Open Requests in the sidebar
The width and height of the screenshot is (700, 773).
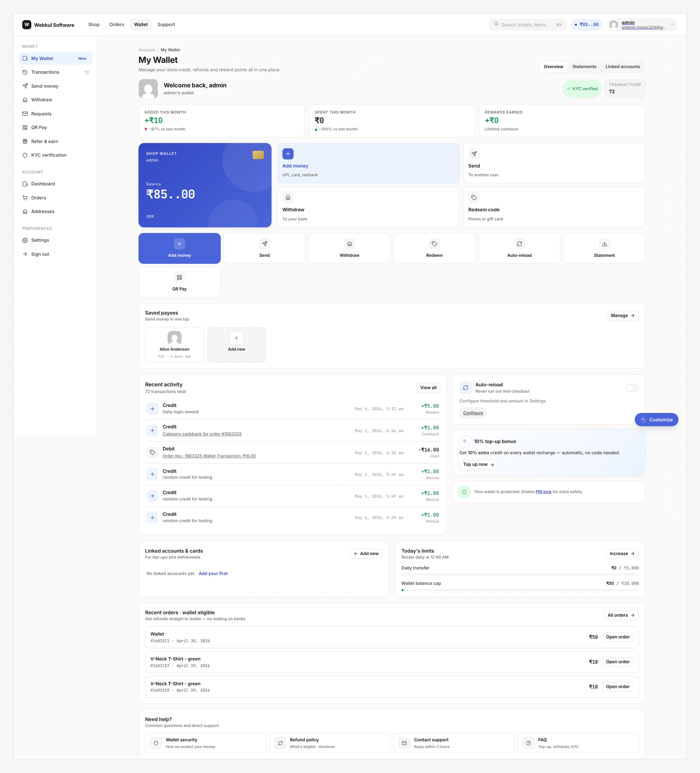coord(56,113)
